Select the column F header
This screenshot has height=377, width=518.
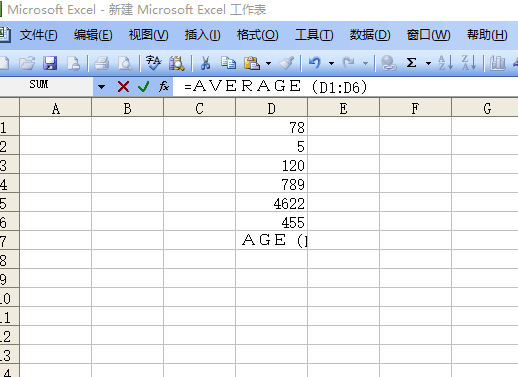415,108
